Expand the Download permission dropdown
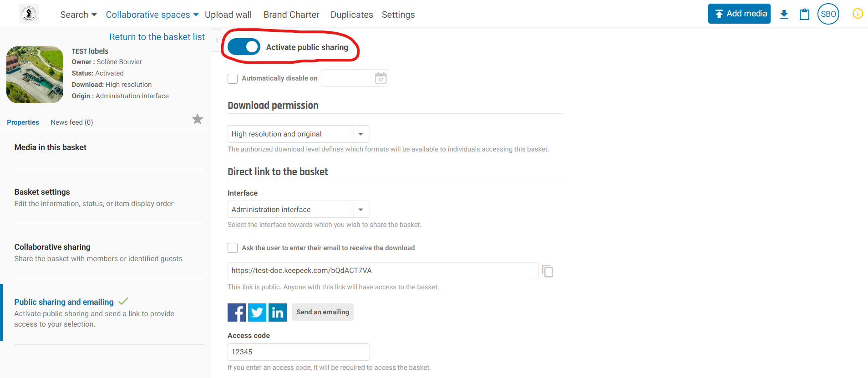 [361, 134]
